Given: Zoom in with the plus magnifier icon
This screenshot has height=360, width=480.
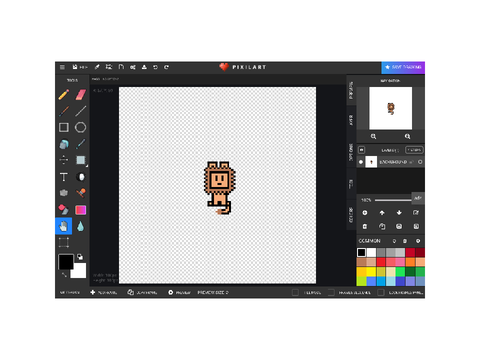Looking at the screenshot, I should point(408,136).
